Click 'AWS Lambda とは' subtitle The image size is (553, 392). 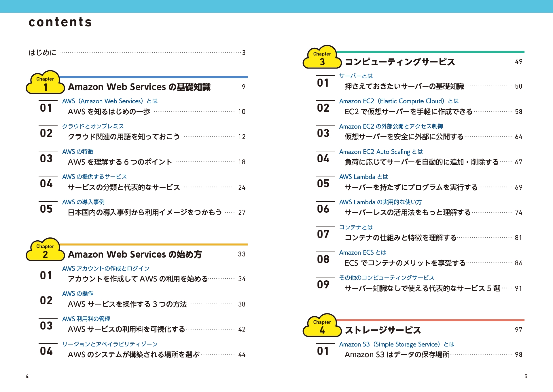coord(363,176)
